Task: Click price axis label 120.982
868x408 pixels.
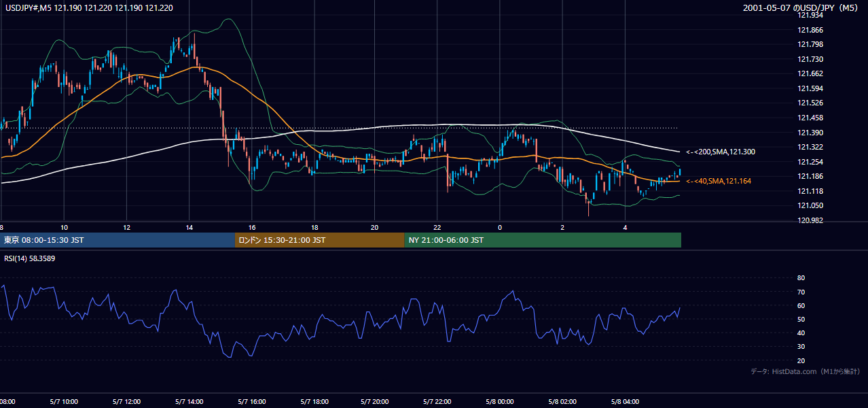Action: coord(809,220)
